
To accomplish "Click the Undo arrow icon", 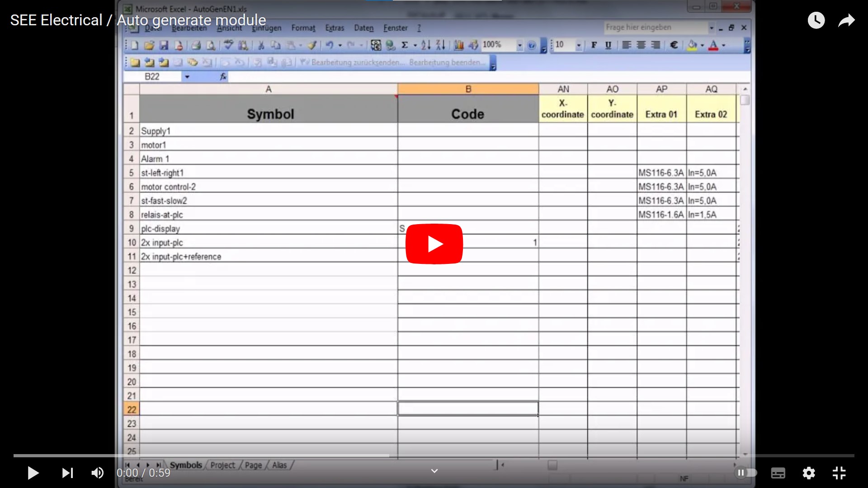I will click(329, 45).
